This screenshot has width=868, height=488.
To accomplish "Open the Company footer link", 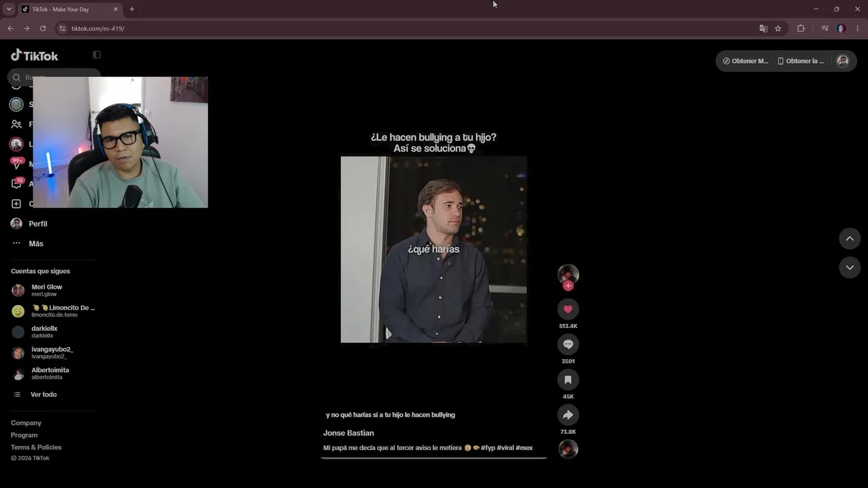I will (26, 423).
